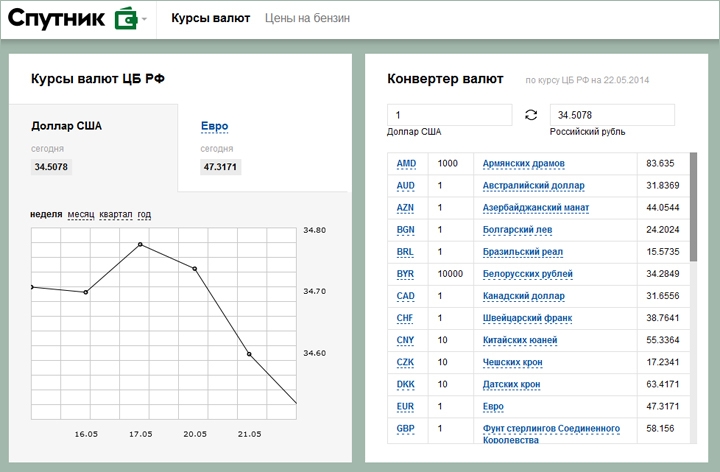Image resolution: width=720 pixels, height=472 pixels.
Task: Click the swap currencies arrows icon
Action: coord(530,115)
